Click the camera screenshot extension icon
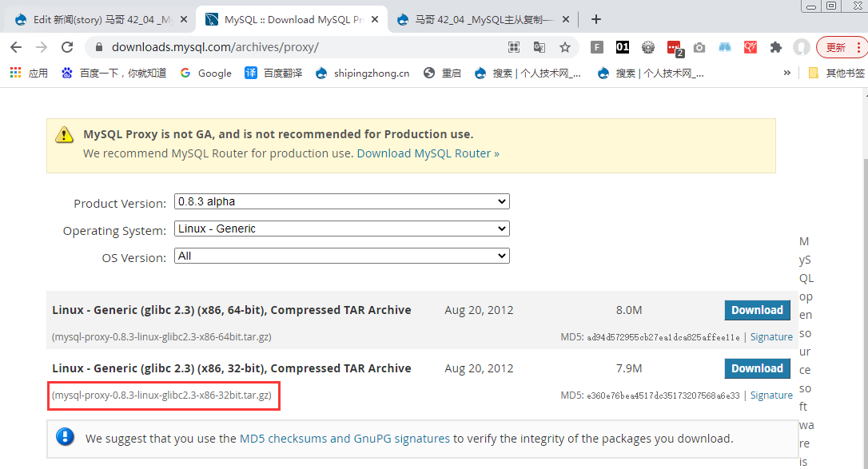868x469 pixels. click(699, 48)
